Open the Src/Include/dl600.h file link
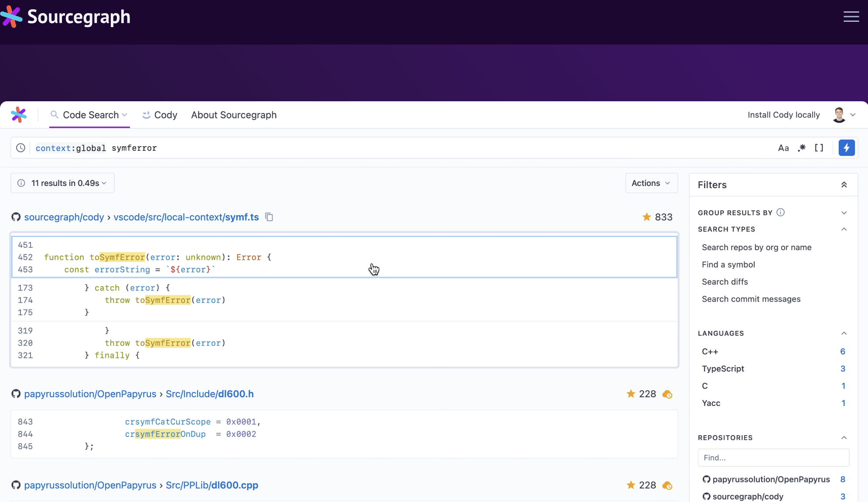This screenshot has height=502, width=868. pyautogui.click(x=210, y=394)
